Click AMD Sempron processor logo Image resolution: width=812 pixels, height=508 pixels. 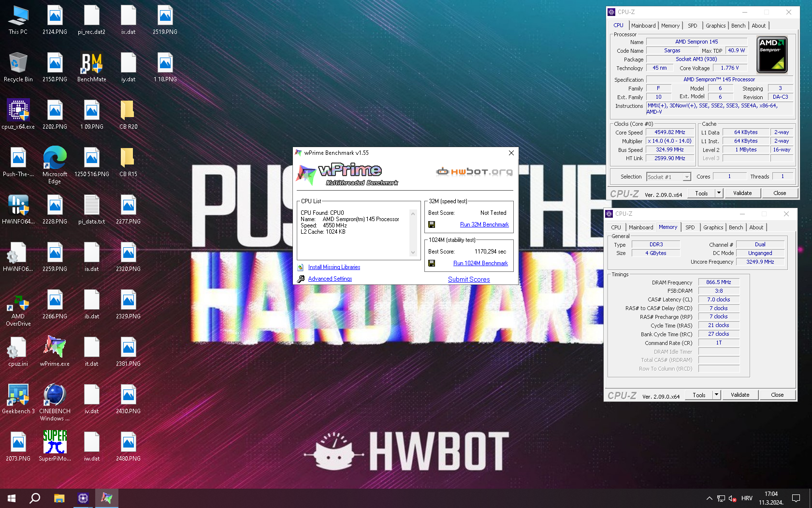click(772, 55)
